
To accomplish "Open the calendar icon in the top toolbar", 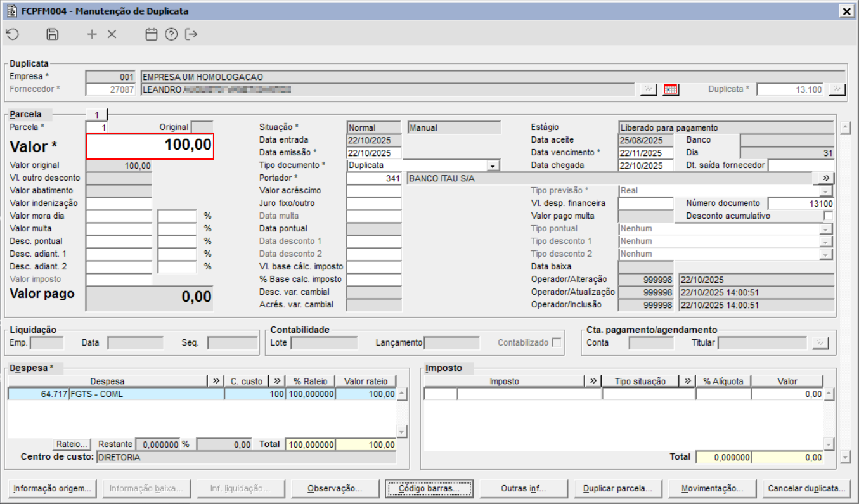I will coord(151,34).
